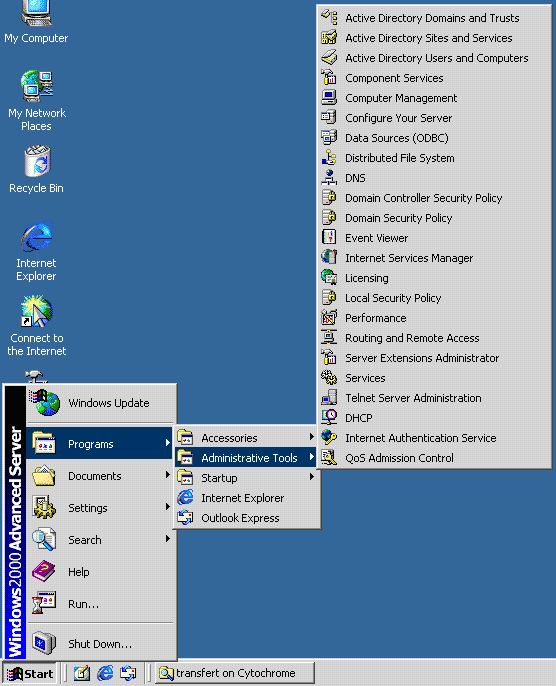Viewport: 556px width, 686px height.
Task: Launch Internet Explorer from quick launch
Action: click(105, 673)
